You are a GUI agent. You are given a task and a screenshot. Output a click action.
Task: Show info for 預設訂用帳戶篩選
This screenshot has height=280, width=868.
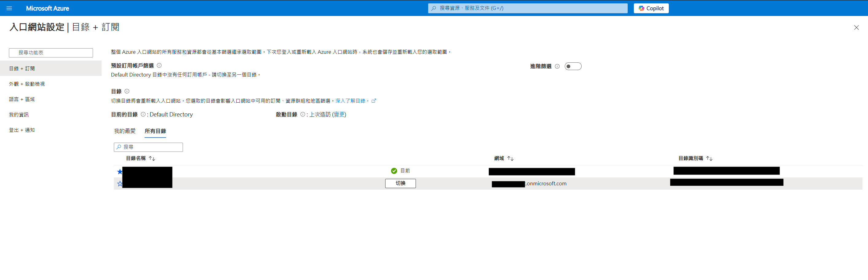(x=159, y=65)
